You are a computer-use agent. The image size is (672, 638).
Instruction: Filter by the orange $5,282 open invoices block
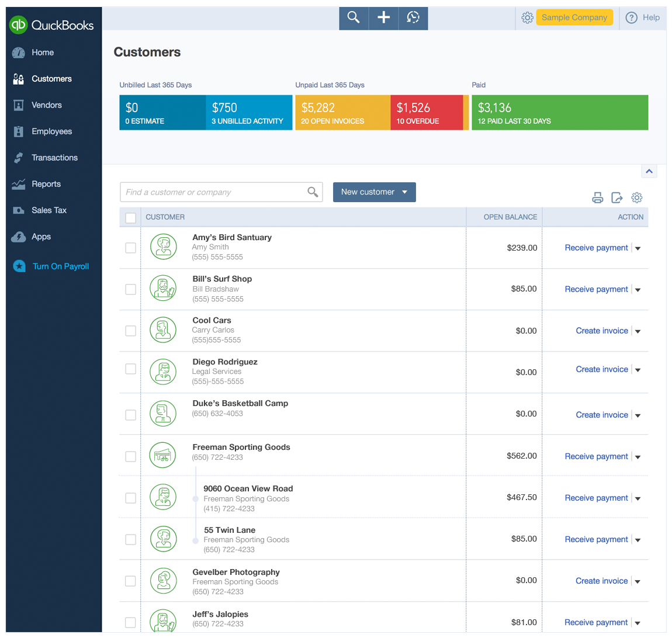pyautogui.click(x=343, y=113)
